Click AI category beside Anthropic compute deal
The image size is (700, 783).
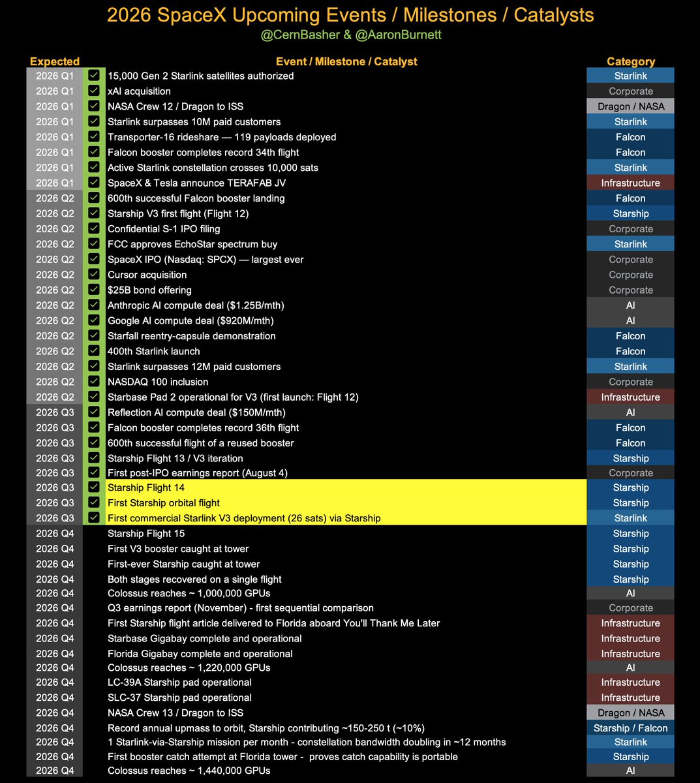click(631, 305)
